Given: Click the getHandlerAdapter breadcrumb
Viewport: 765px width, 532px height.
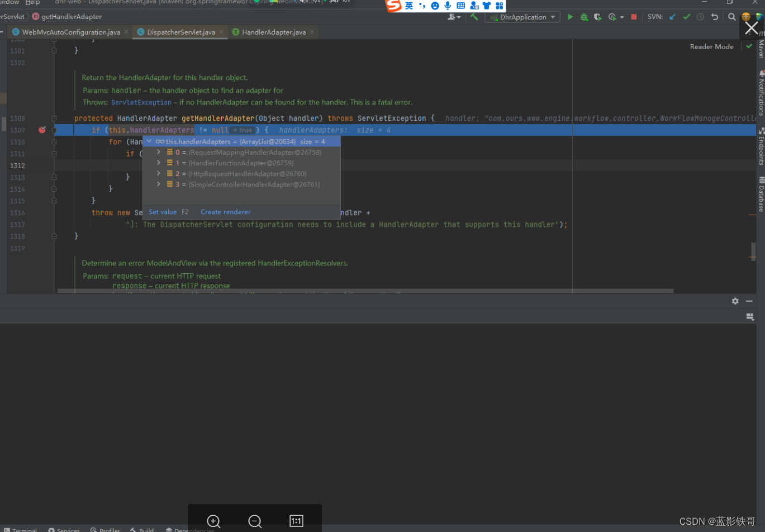Looking at the screenshot, I should [x=66, y=17].
